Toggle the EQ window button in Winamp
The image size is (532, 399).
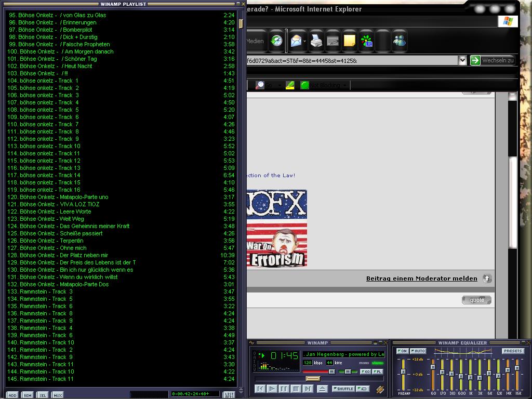(365, 371)
